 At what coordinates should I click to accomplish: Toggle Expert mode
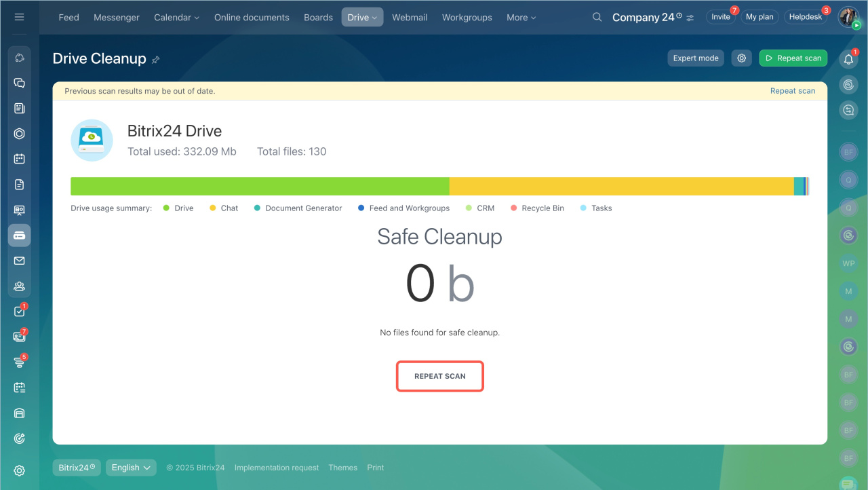pos(696,58)
